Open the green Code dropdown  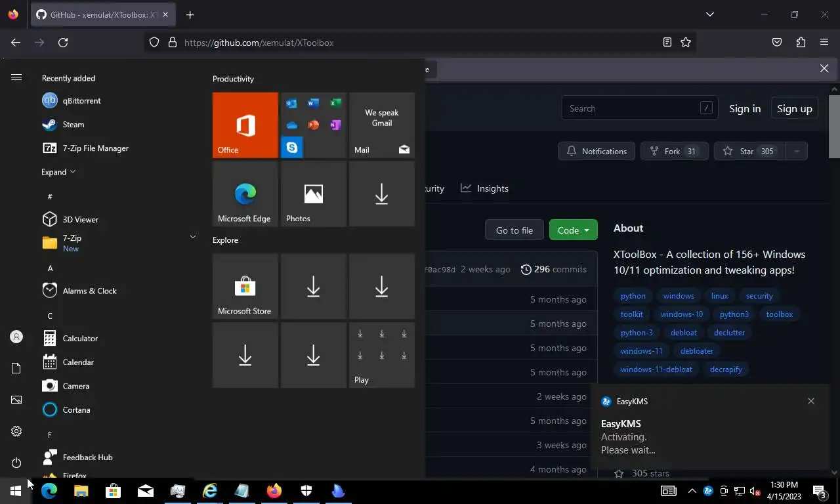click(x=573, y=230)
